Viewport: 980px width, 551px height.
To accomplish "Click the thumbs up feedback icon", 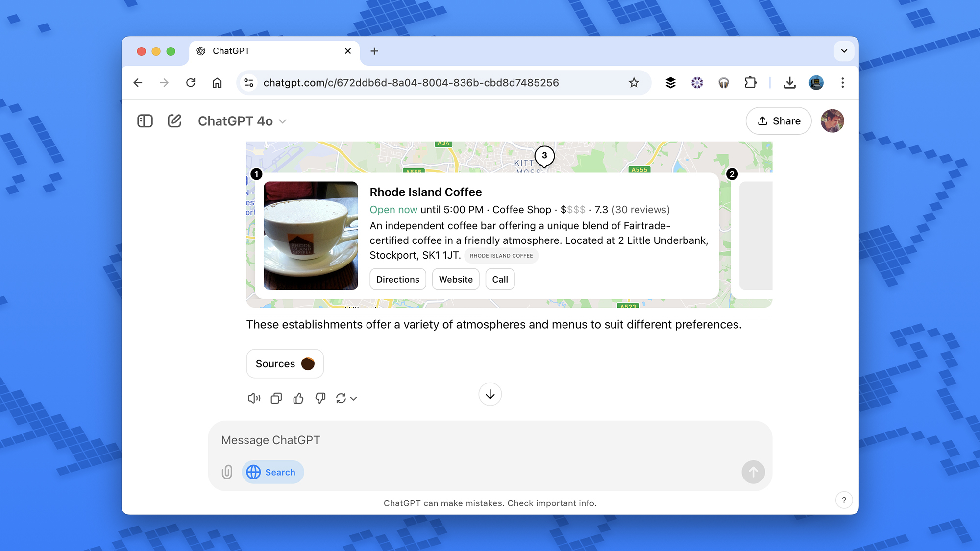I will coord(298,398).
